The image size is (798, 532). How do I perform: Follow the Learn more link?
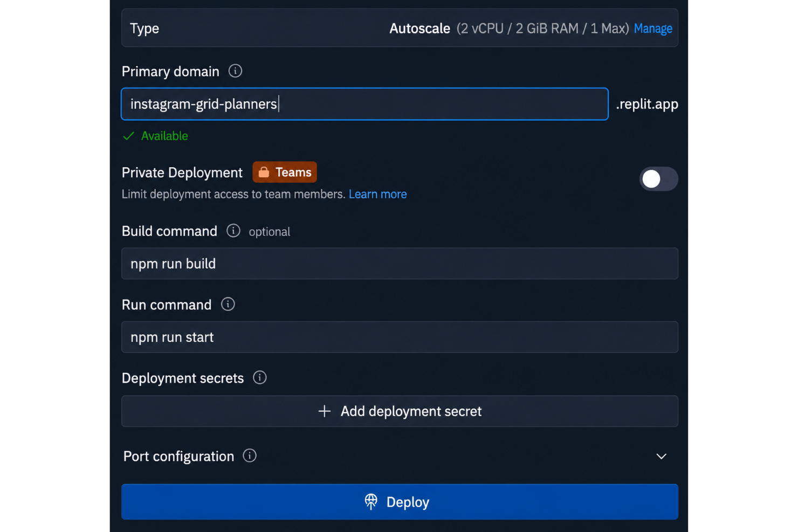coord(377,194)
